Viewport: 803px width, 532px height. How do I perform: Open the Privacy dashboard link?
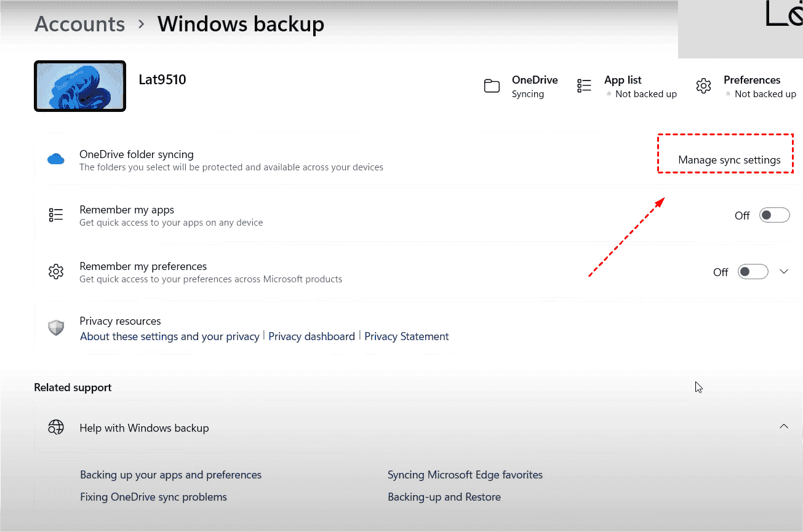[x=311, y=336]
